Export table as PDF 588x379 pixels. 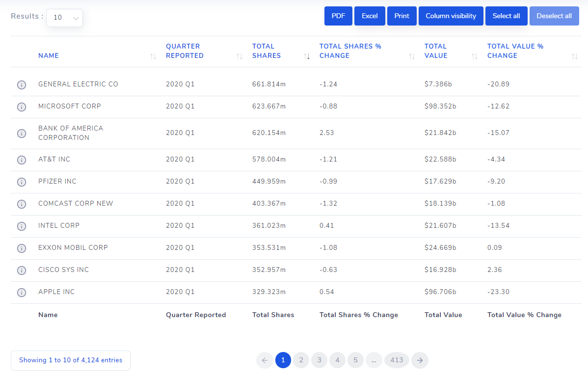coord(338,16)
